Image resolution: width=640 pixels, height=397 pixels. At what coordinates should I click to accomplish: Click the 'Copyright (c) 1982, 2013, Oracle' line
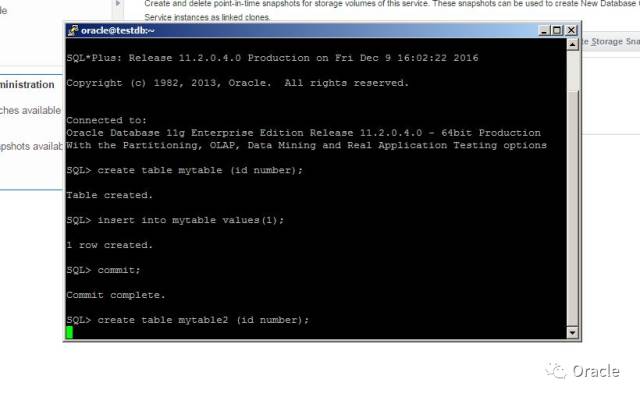click(x=237, y=83)
